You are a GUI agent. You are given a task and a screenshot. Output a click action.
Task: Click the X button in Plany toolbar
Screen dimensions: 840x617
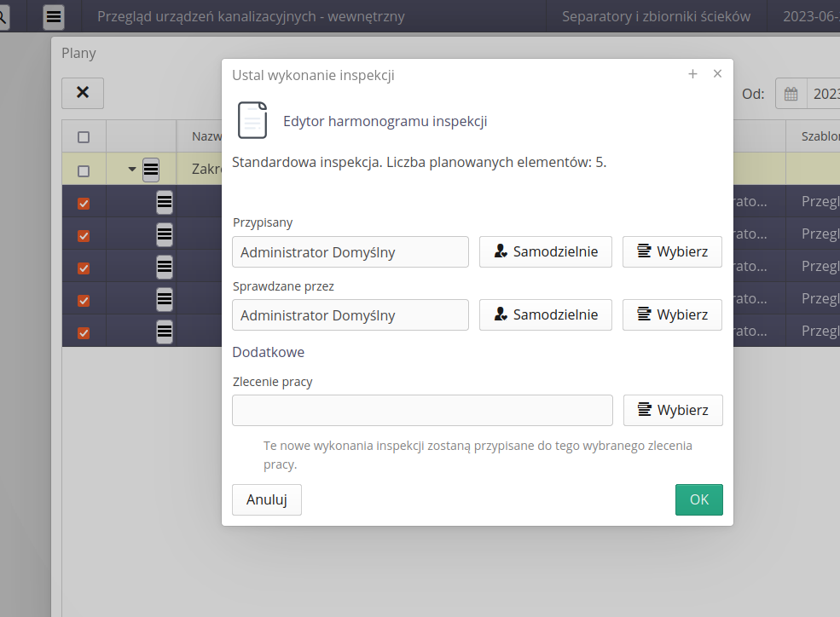point(83,93)
